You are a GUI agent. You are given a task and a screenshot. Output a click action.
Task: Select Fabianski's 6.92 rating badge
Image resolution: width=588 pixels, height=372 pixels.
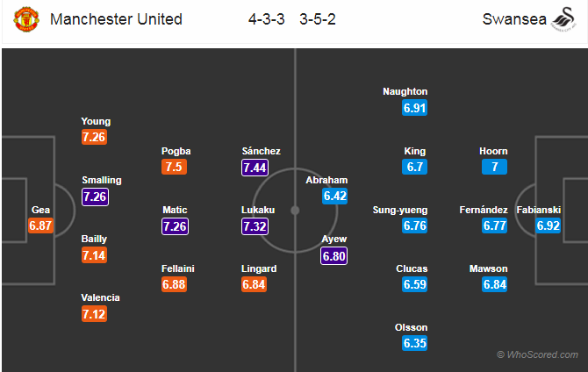pyautogui.click(x=549, y=225)
